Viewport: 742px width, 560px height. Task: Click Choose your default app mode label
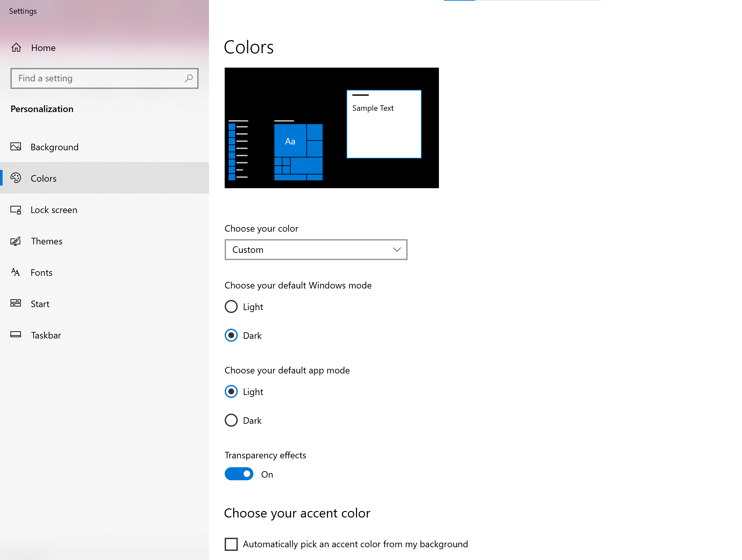point(287,371)
